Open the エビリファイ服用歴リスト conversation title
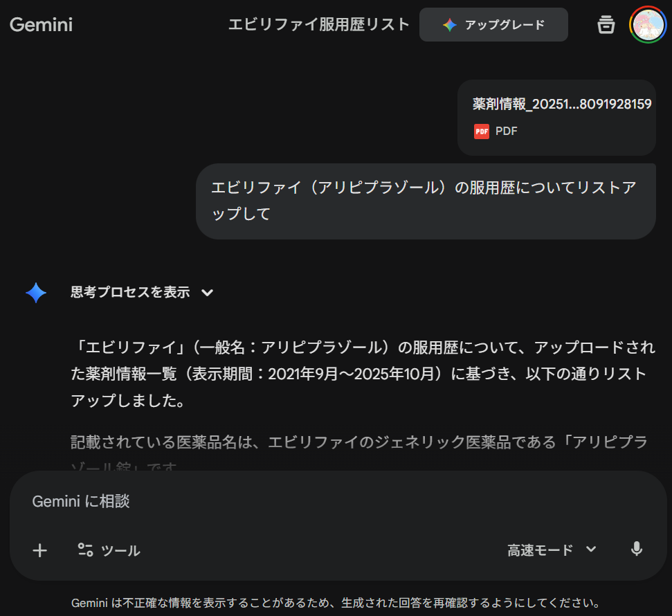The image size is (672, 616). (x=319, y=25)
